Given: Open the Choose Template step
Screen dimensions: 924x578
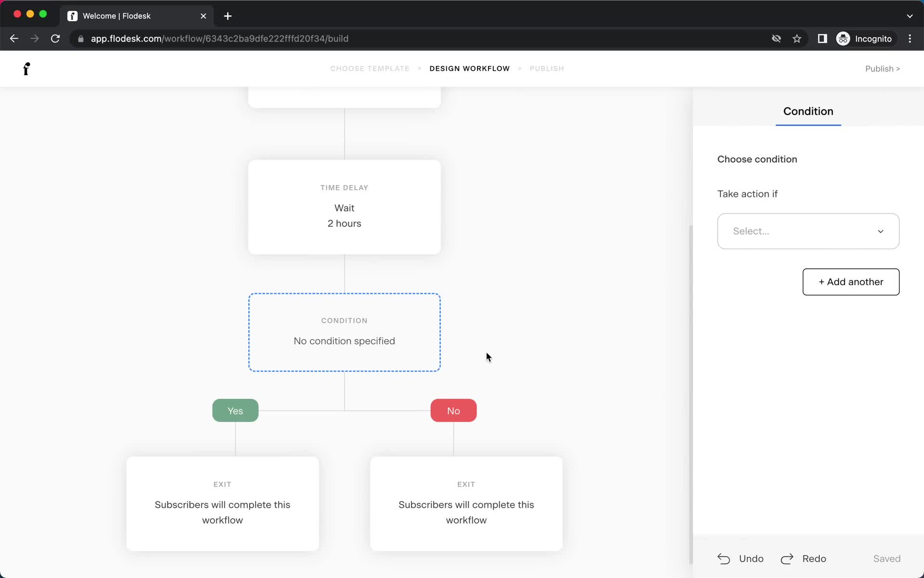Looking at the screenshot, I should (370, 68).
